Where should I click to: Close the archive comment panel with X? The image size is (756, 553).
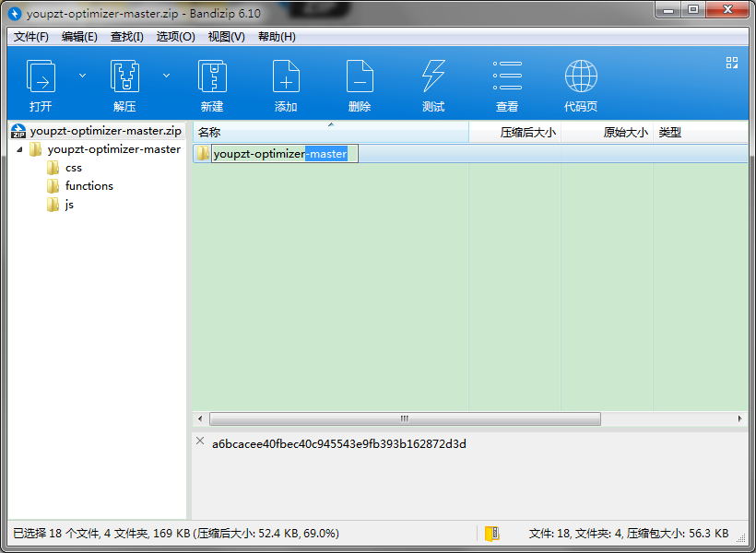(200, 441)
